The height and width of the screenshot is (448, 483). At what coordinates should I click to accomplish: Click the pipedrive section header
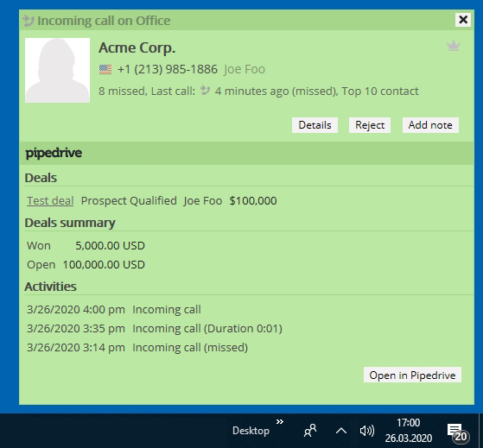[x=246, y=153]
